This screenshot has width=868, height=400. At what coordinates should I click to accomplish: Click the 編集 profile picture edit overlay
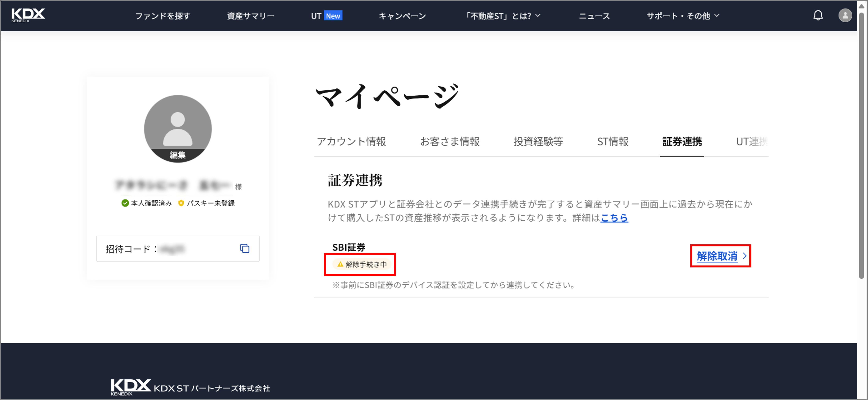[x=178, y=155]
